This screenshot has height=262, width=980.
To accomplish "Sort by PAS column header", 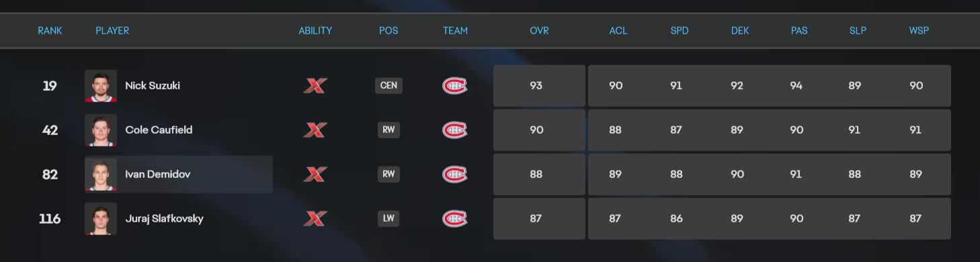I will tap(799, 31).
